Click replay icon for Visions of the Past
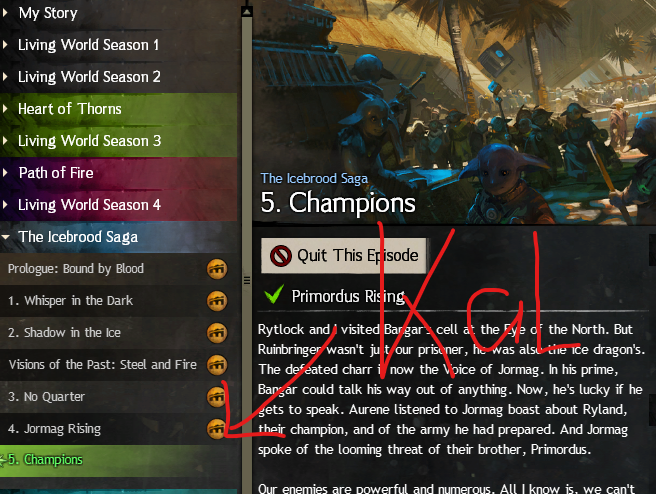The width and height of the screenshot is (656, 494). point(217,365)
